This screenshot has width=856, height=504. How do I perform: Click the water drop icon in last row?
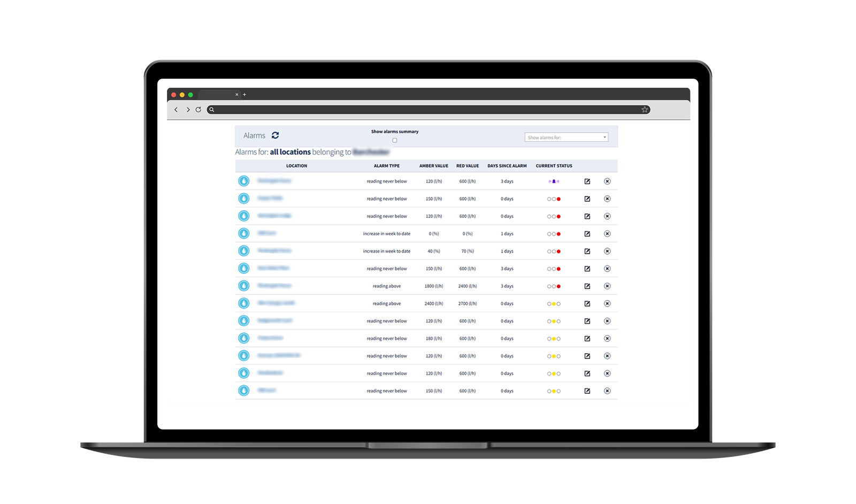pos(244,391)
